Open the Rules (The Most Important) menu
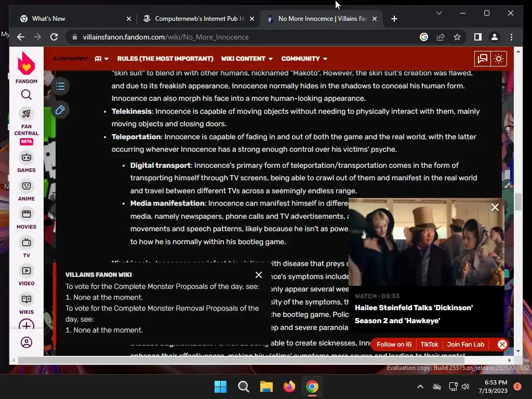Screen dimensions: 532x399 (x=165, y=59)
